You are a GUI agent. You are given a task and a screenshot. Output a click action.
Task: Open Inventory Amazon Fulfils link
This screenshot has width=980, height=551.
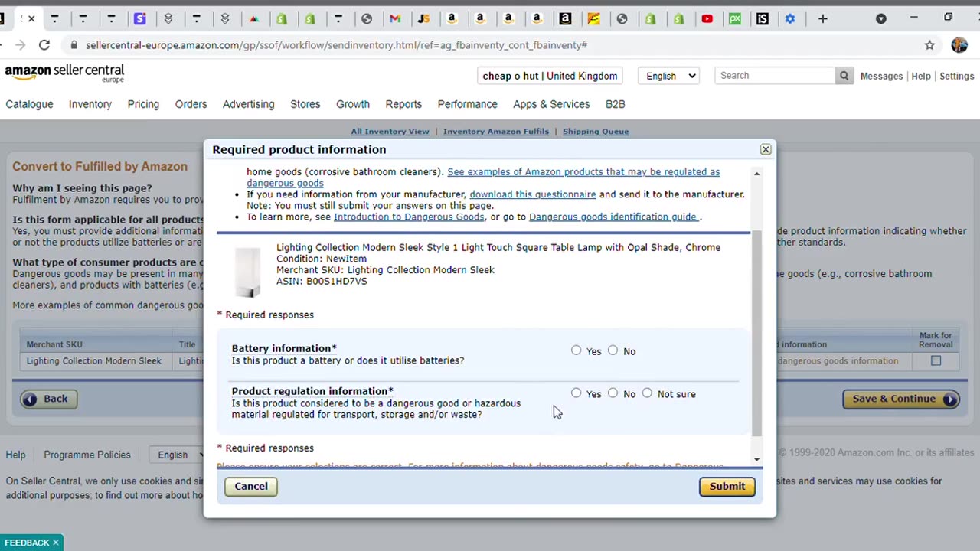click(495, 131)
